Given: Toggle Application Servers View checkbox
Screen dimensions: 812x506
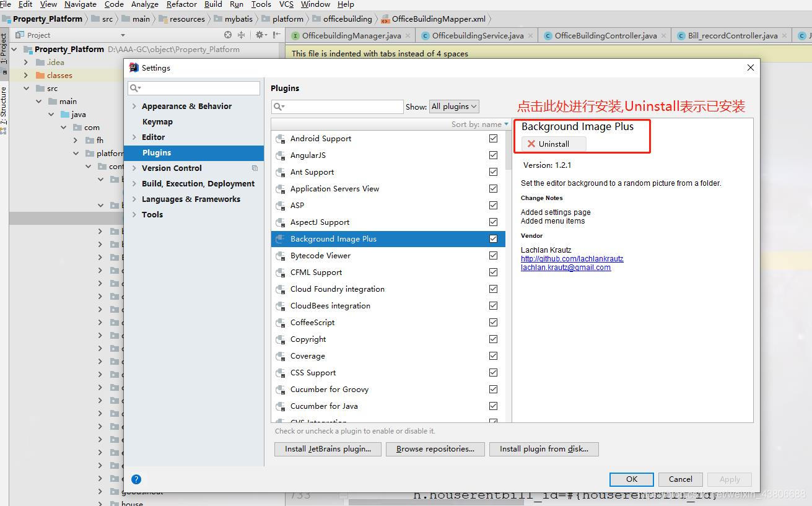Looking at the screenshot, I should pos(493,189).
